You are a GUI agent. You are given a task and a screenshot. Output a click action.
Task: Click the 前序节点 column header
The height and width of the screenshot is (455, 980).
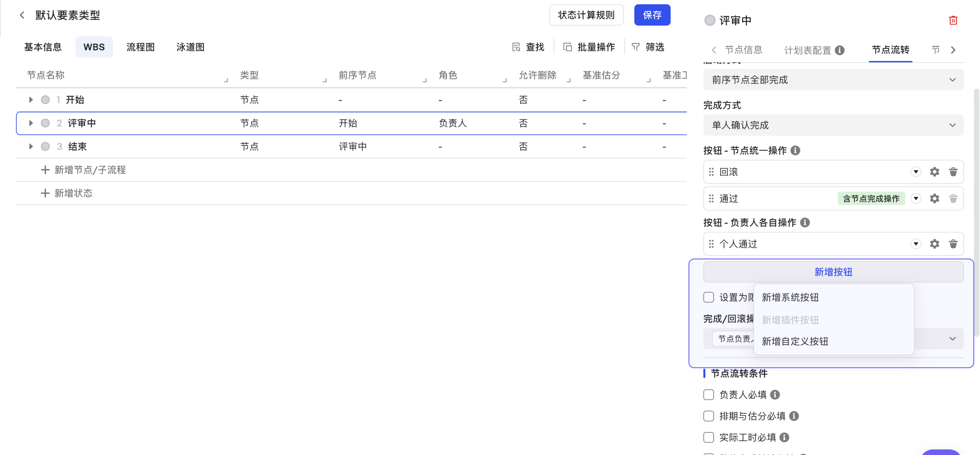[358, 75]
